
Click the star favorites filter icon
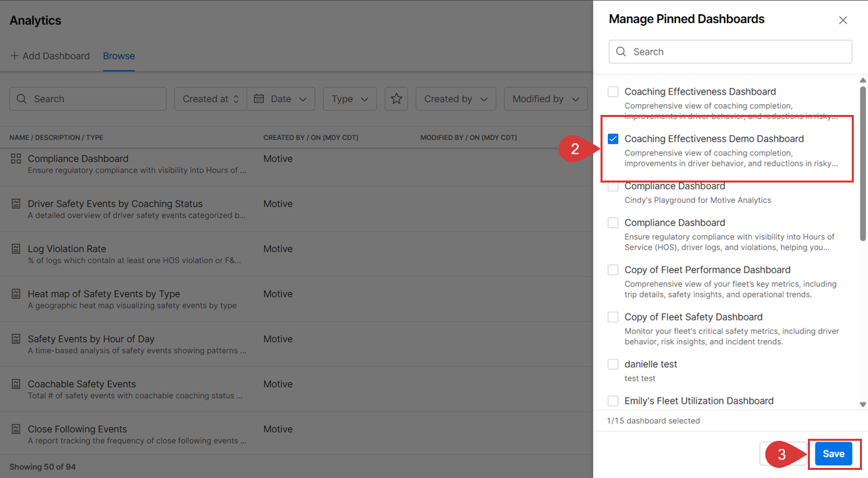pyautogui.click(x=397, y=99)
